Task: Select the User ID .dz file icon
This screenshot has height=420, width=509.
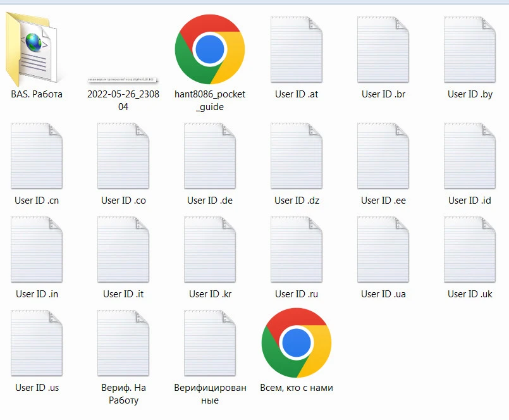Action: 297,156
